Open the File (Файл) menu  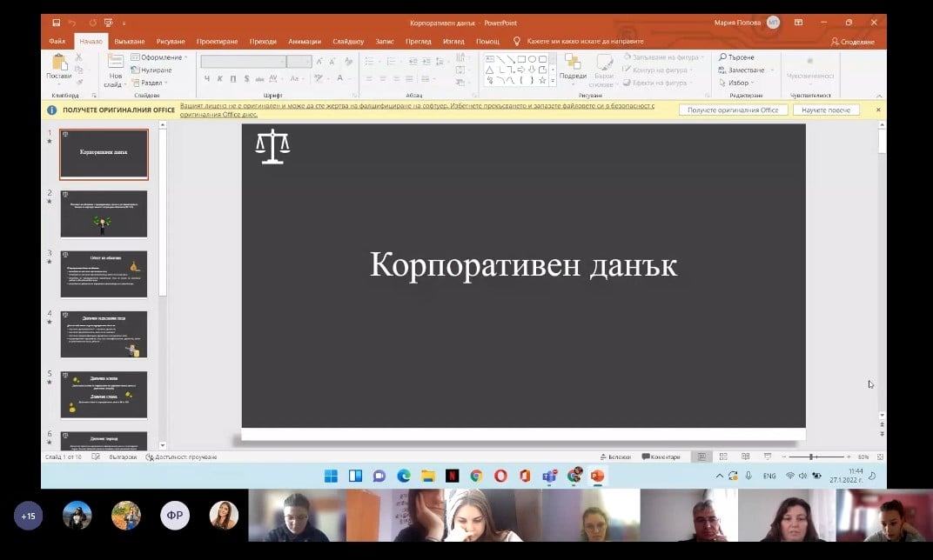click(57, 41)
